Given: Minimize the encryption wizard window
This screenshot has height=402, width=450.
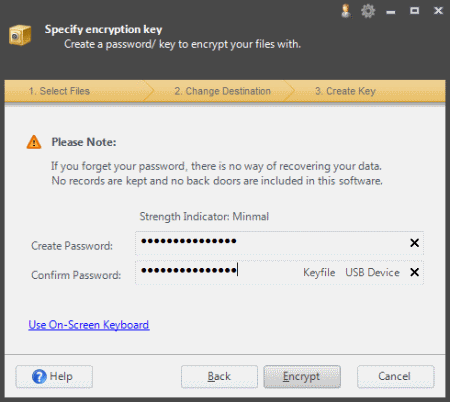Looking at the screenshot, I should tap(391, 12).
